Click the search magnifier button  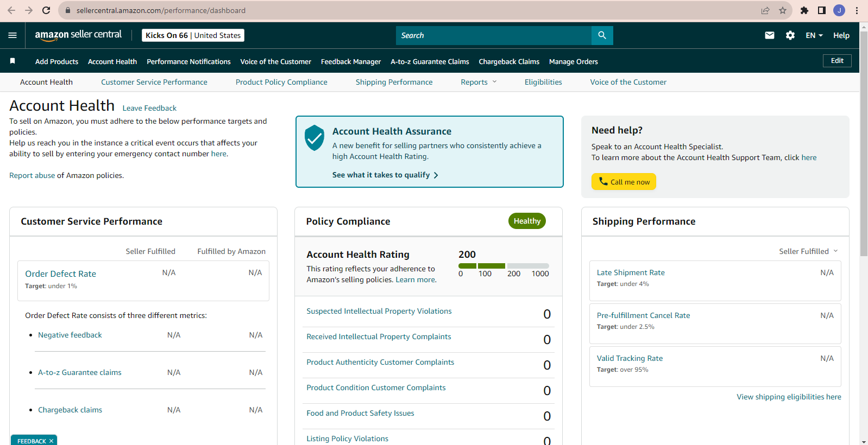coord(602,35)
